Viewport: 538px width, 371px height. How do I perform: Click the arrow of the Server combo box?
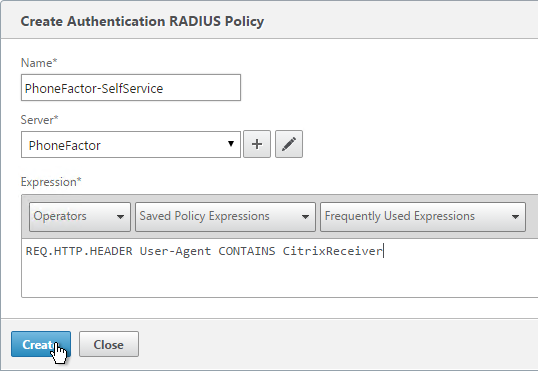[231, 144]
